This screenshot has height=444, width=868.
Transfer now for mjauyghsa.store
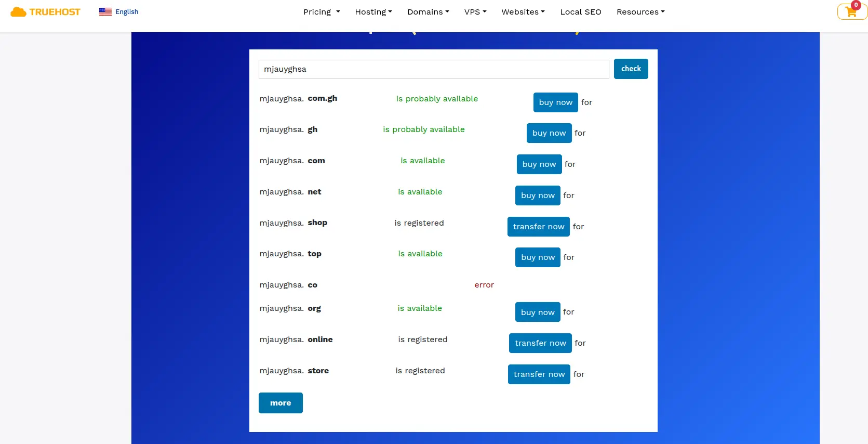point(539,374)
